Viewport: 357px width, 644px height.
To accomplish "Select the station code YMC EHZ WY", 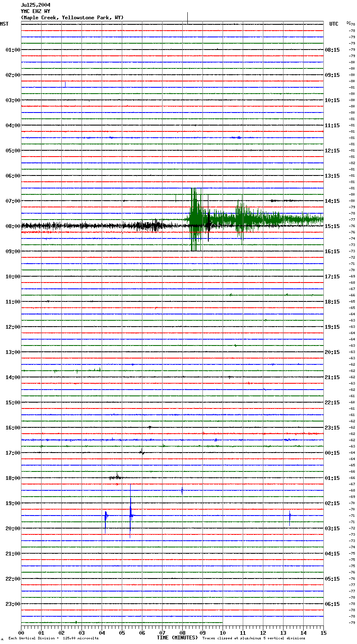I will coord(35,11).
